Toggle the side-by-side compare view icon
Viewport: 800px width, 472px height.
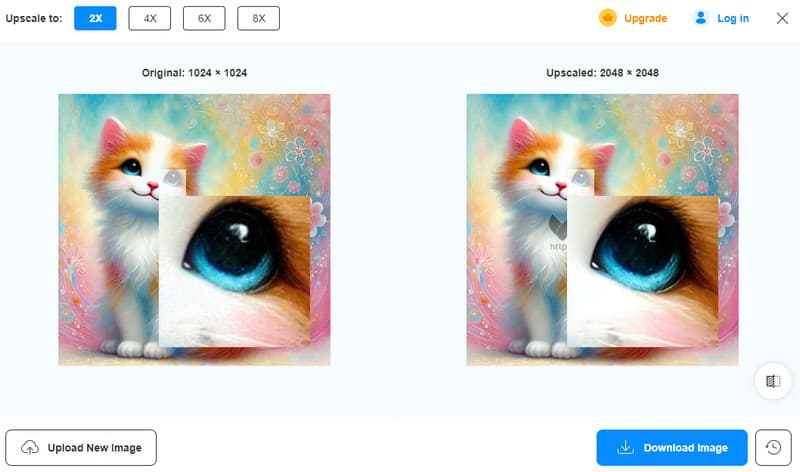(x=772, y=381)
